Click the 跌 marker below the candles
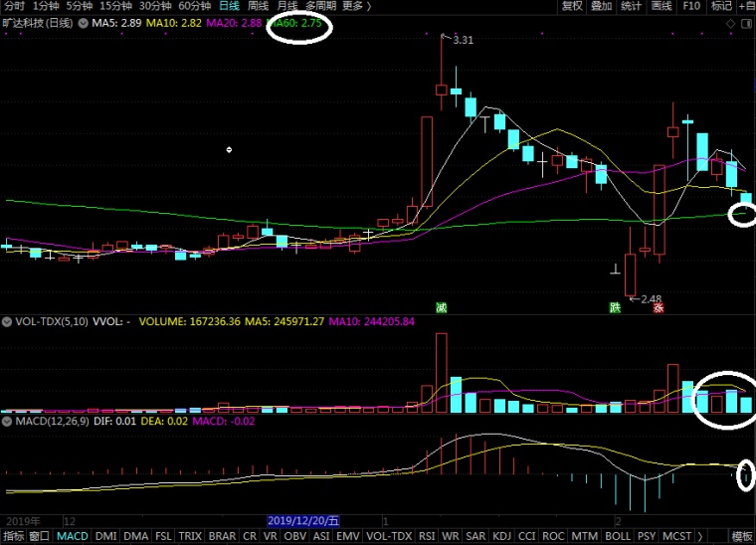Viewport: 756px width, 545px height. [616, 308]
